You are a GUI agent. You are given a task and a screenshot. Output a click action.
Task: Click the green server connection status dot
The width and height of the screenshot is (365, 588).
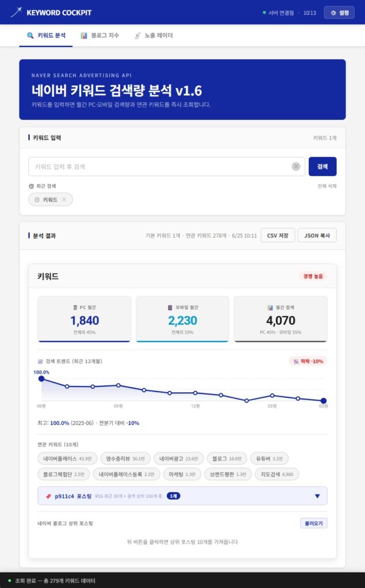264,13
